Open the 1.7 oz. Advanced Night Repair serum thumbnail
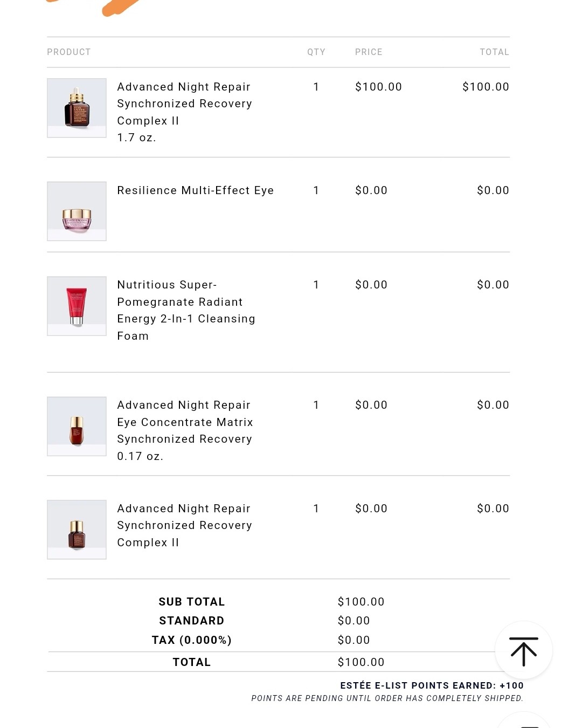This screenshot has width=582, height=728. coord(77,108)
